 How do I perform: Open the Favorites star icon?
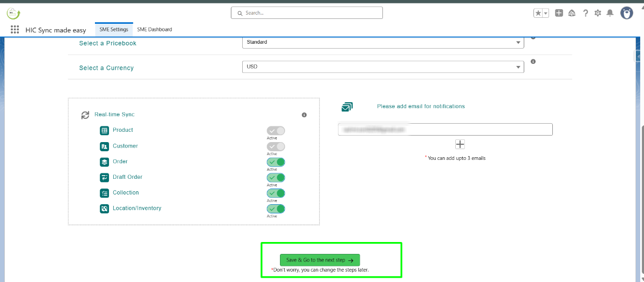pos(538,13)
